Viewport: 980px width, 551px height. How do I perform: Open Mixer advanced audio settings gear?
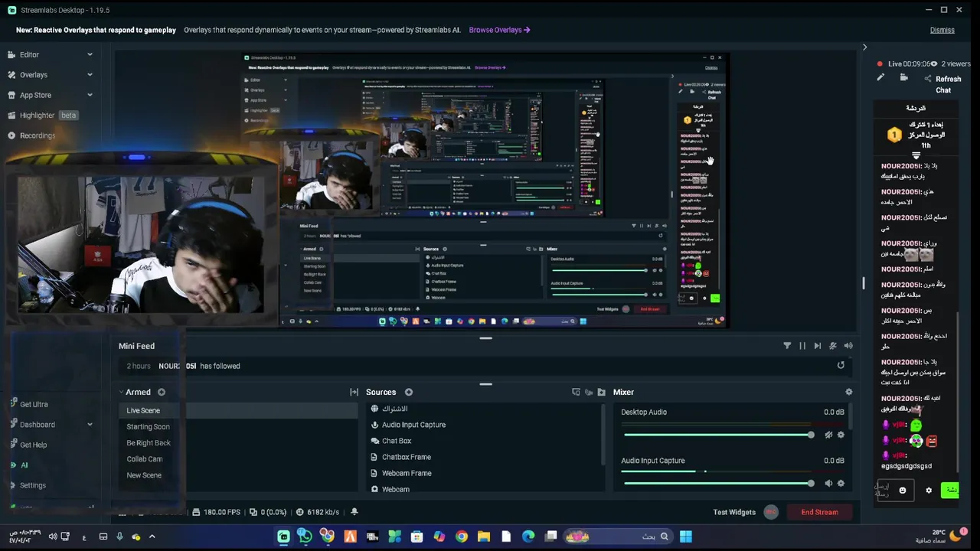tap(848, 392)
